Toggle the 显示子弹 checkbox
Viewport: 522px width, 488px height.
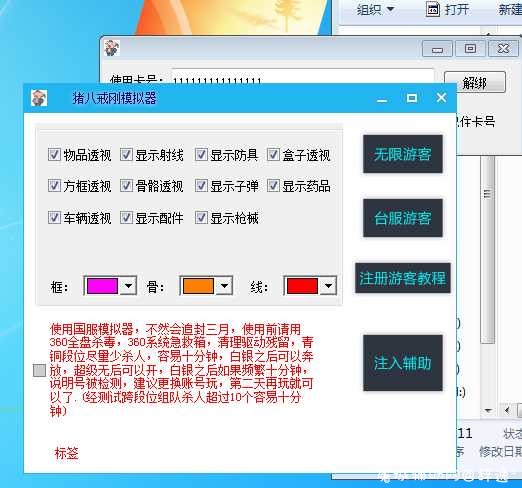[201, 185]
